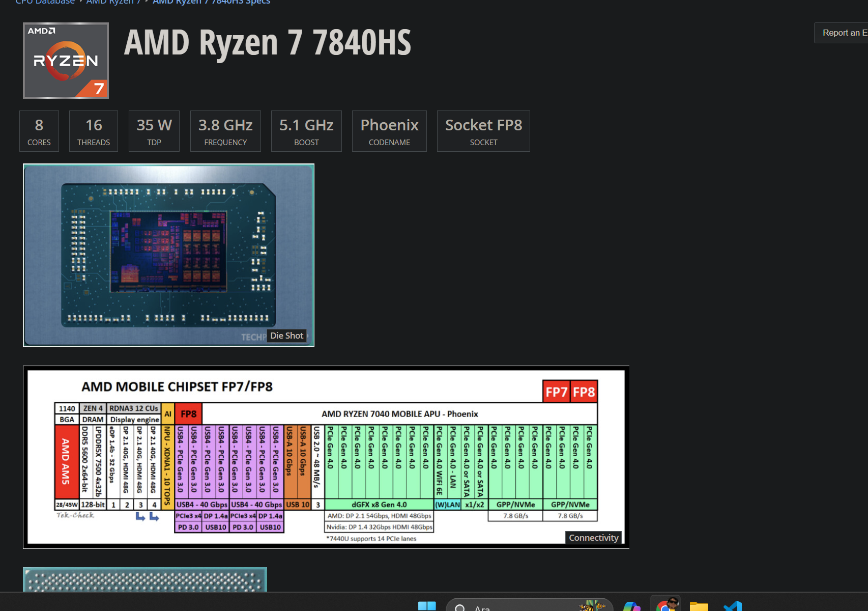Screen dimensions: 868x611
Task: Open File Explorer from the taskbar
Action: pyautogui.click(x=699, y=606)
